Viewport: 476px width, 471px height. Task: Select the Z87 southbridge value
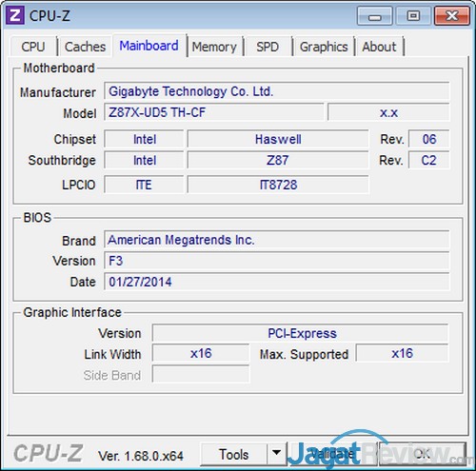click(278, 160)
